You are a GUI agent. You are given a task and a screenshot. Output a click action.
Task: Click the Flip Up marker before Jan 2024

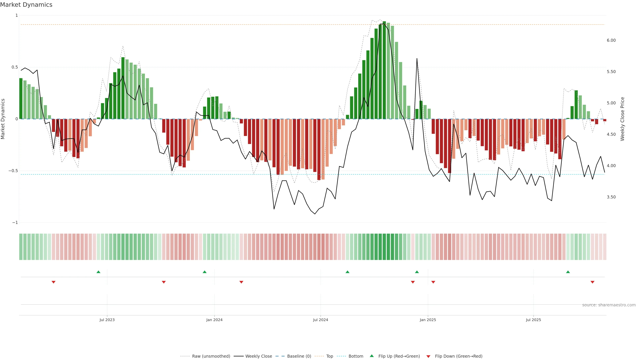click(x=204, y=272)
